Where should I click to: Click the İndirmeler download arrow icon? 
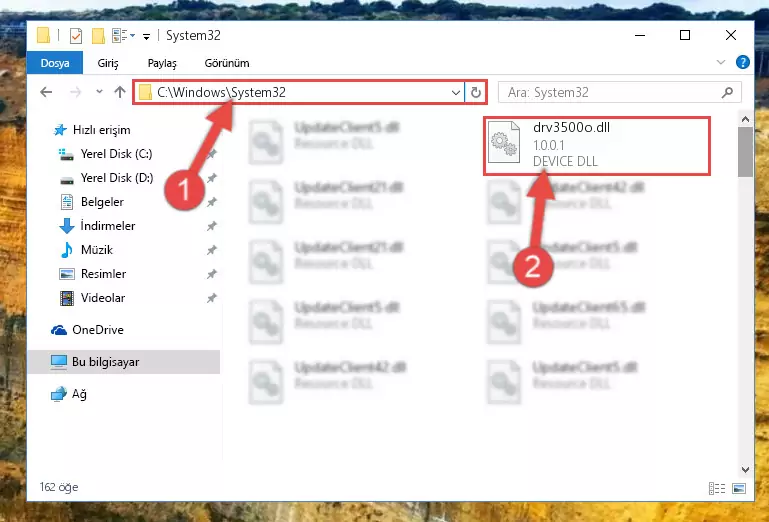pyautogui.click(x=67, y=226)
